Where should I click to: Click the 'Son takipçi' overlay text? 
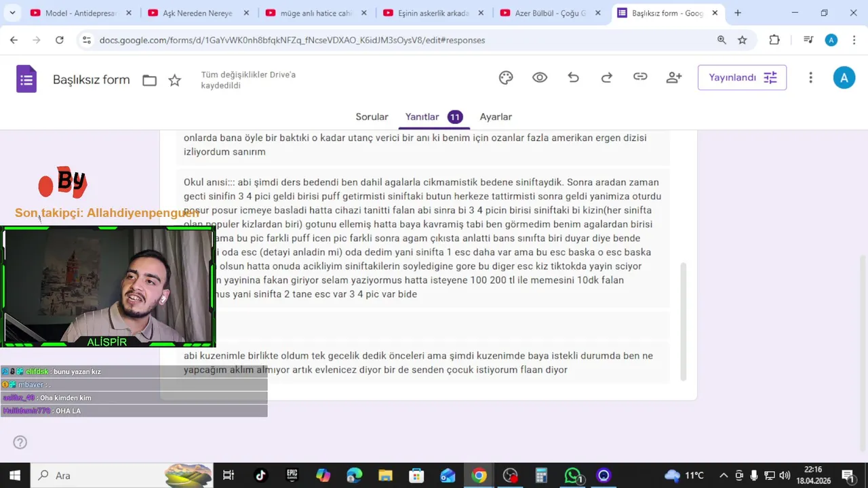pos(107,213)
